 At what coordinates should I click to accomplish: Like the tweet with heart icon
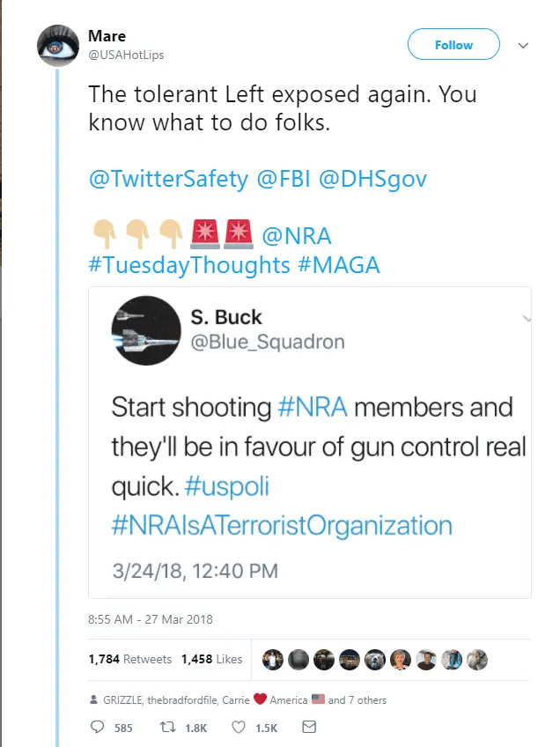pyautogui.click(x=238, y=728)
